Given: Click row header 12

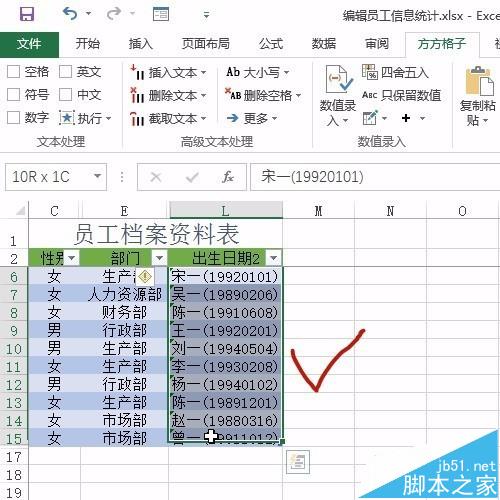Looking at the screenshot, I should [14, 385].
